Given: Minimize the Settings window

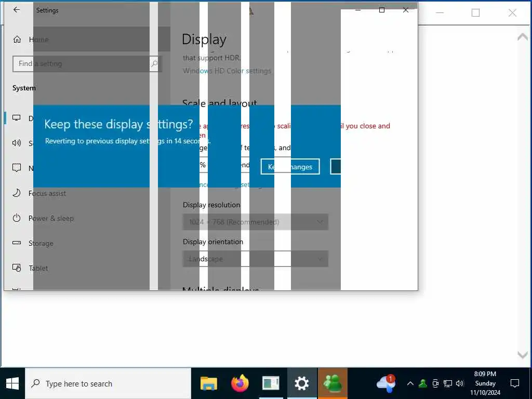Looking at the screenshot, I should click(358, 10).
